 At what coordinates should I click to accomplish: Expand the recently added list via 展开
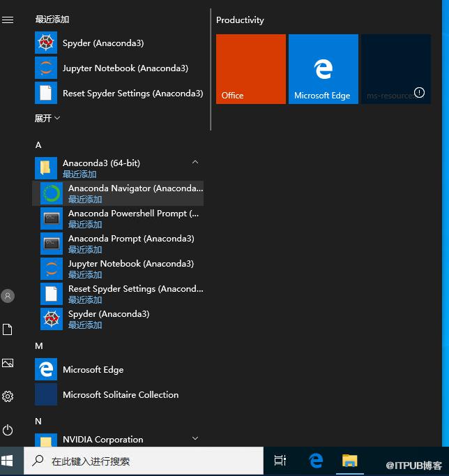click(47, 118)
